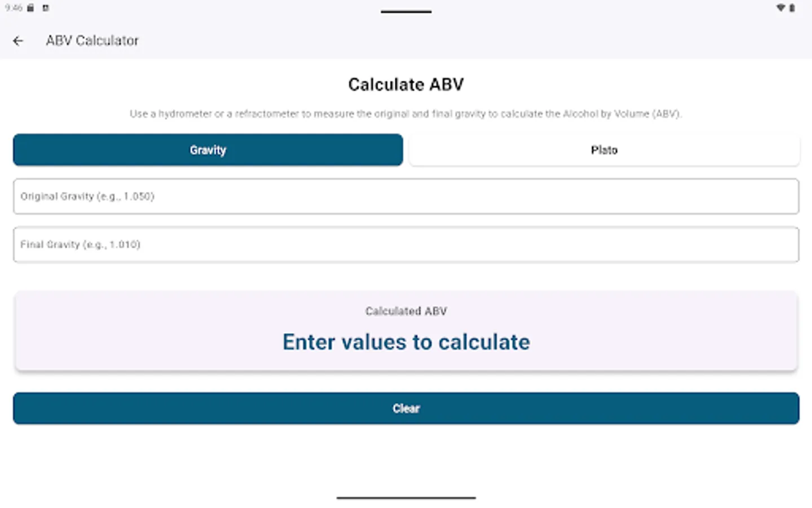Viewport: 812px width, 508px height.
Task: Click the back arrow in the top bar
Action: (x=19, y=40)
